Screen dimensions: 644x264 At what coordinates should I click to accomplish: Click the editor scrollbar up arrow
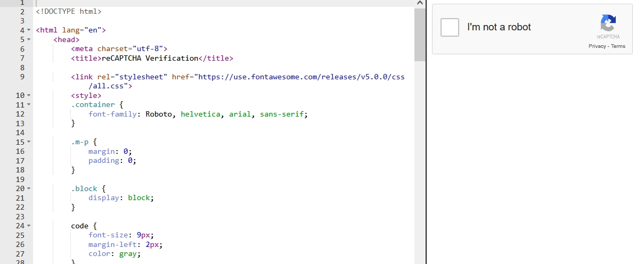click(x=420, y=3)
